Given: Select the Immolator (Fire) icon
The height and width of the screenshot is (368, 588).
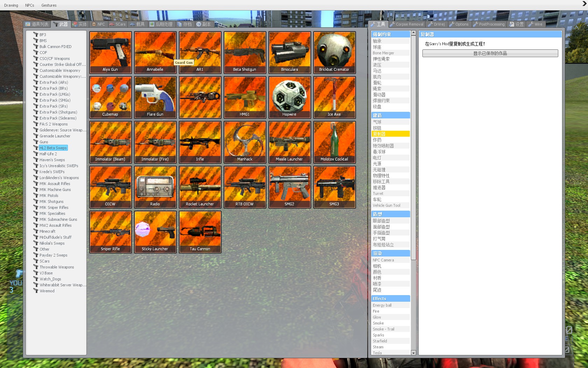Looking at the screenshot, I should [x=155, y=142].
